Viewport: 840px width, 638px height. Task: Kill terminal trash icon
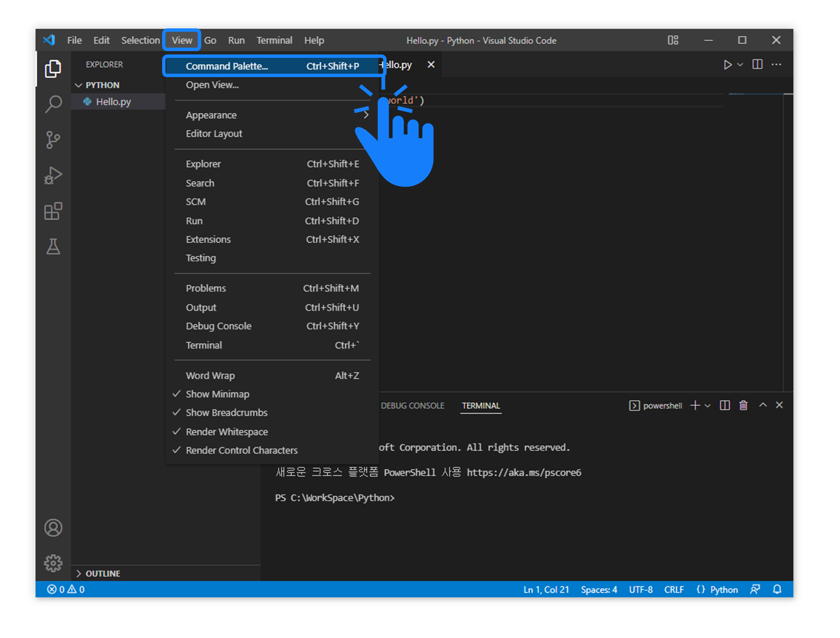[x=743, y=405]
